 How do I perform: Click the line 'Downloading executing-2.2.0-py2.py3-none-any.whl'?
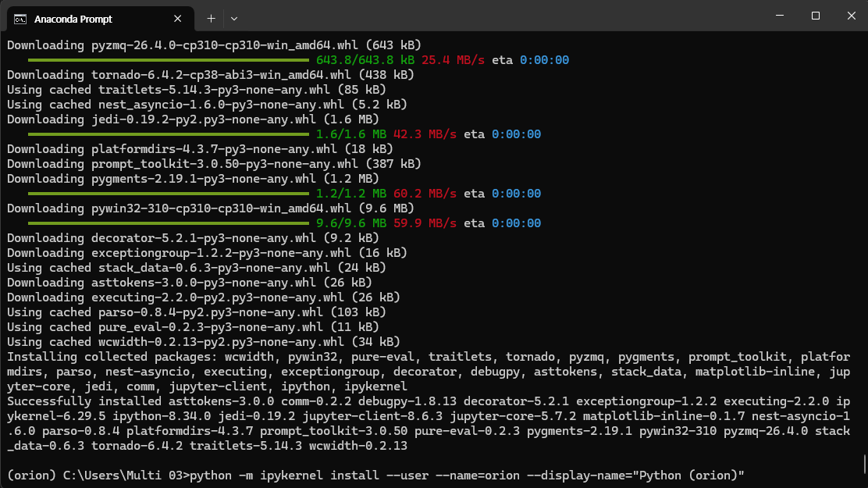pyautogui.click(x=204, y=297)
